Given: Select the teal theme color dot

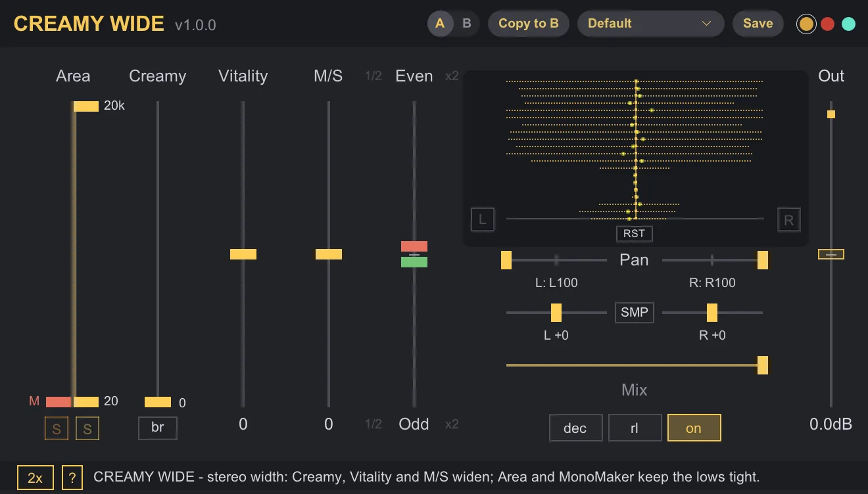Looking at the screenshot, I should (849, 24).
